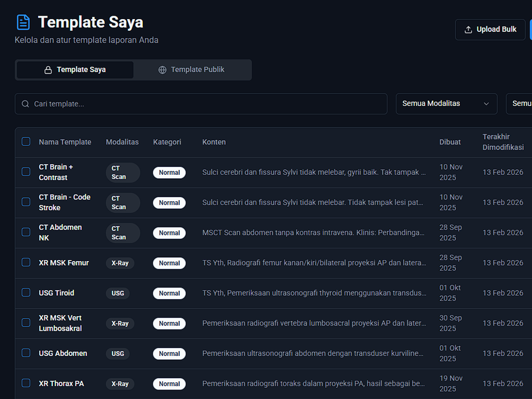Click 10 Nov 2025 date in Code Stroke row

[451, 202]
